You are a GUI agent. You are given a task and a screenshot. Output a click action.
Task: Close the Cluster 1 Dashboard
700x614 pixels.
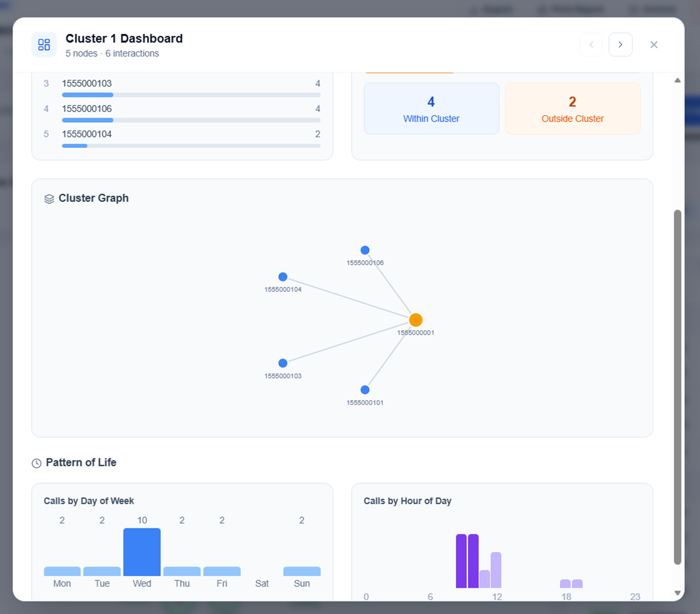[x=654, y=44]
